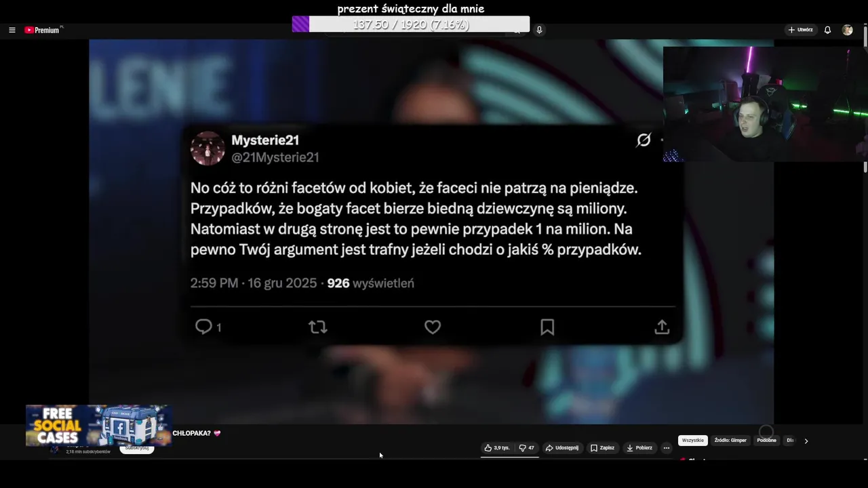
Task: Open the YouTube hamburger guide menu
Action: pyautogui.click(x=12, y=30)
